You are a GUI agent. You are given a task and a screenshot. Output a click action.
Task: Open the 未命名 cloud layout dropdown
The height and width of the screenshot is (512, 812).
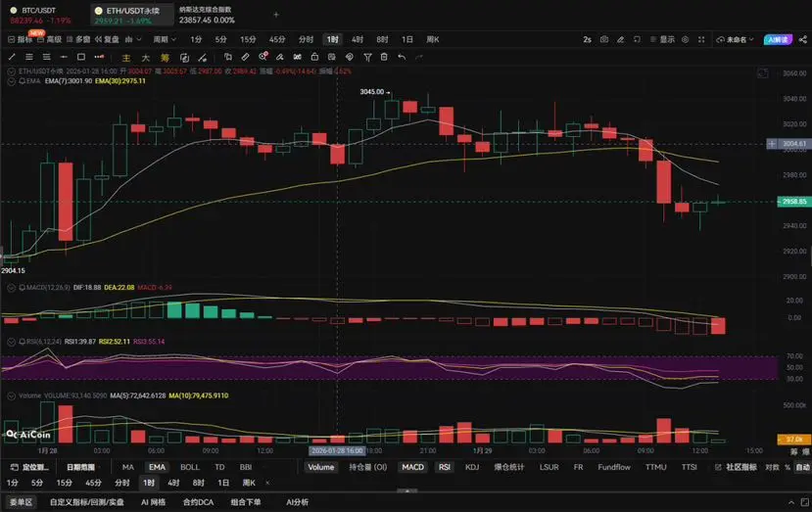(736, 39)
